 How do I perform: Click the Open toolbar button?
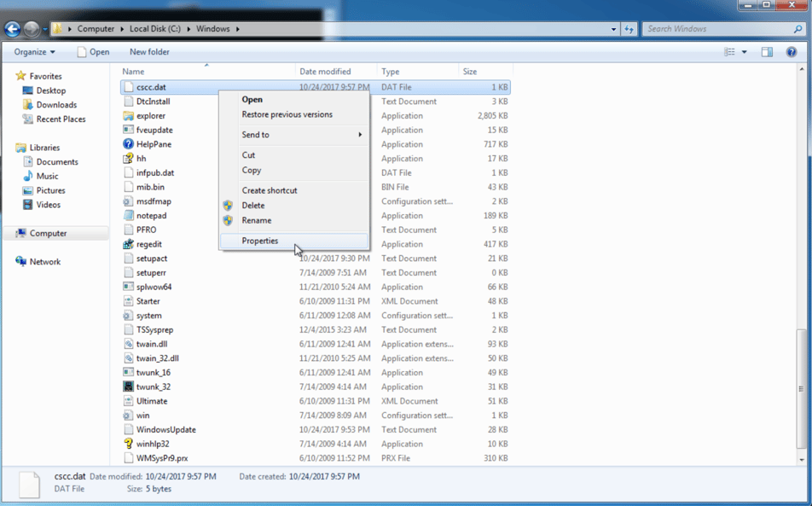pyautogui.click(x=93, y=52)
